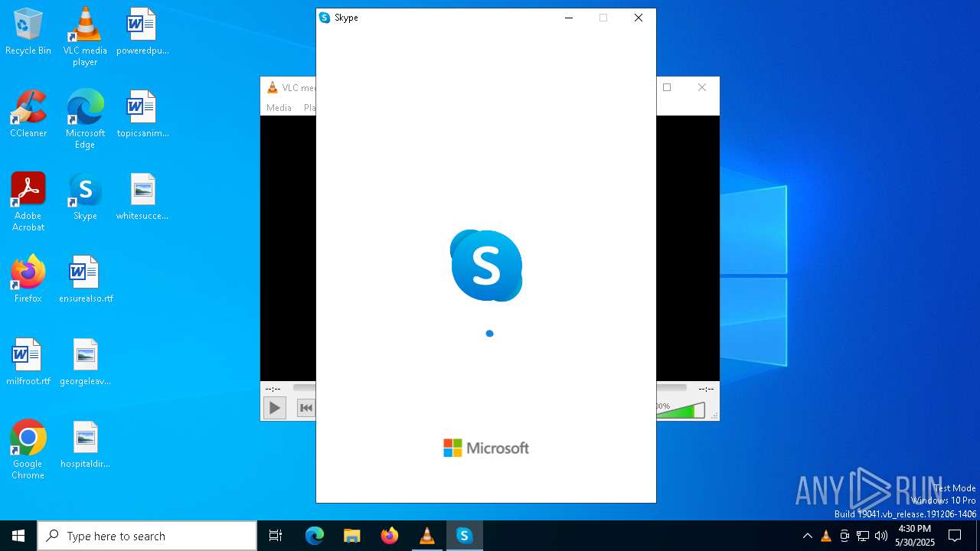Image resolution: width=980 pixels, height=551 pixels.
Task: Select topicsanim... Word document on desktop
Action: click(x=142, y=115)
